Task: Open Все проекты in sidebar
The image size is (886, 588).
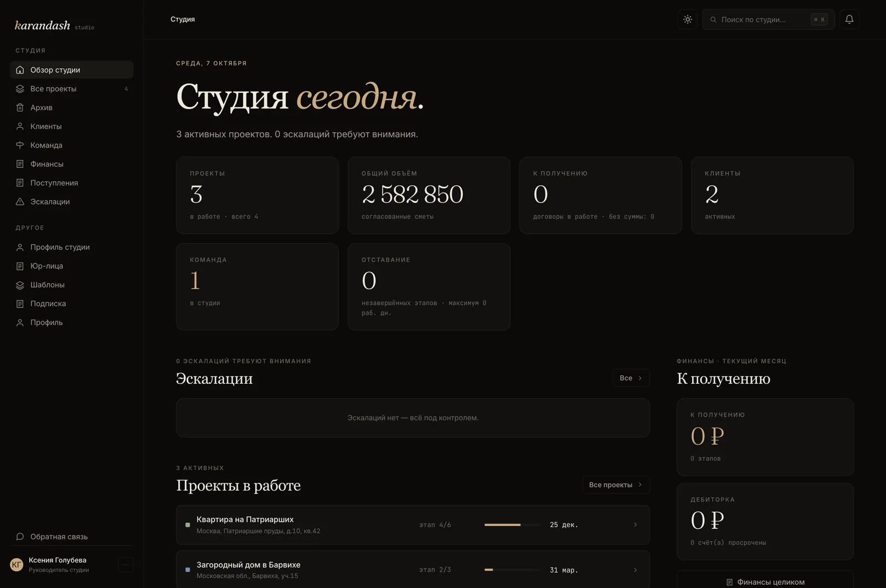Action: [71, 89]
